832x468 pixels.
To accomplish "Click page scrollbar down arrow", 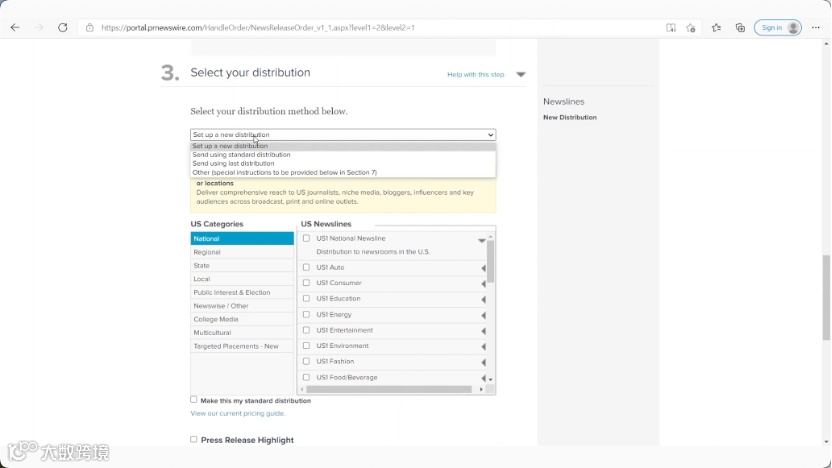I will [x=826, y=441].
